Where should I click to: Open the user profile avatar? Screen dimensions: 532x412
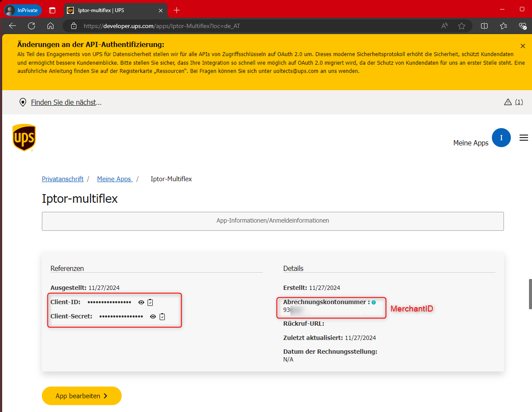(x=501, y=138)
